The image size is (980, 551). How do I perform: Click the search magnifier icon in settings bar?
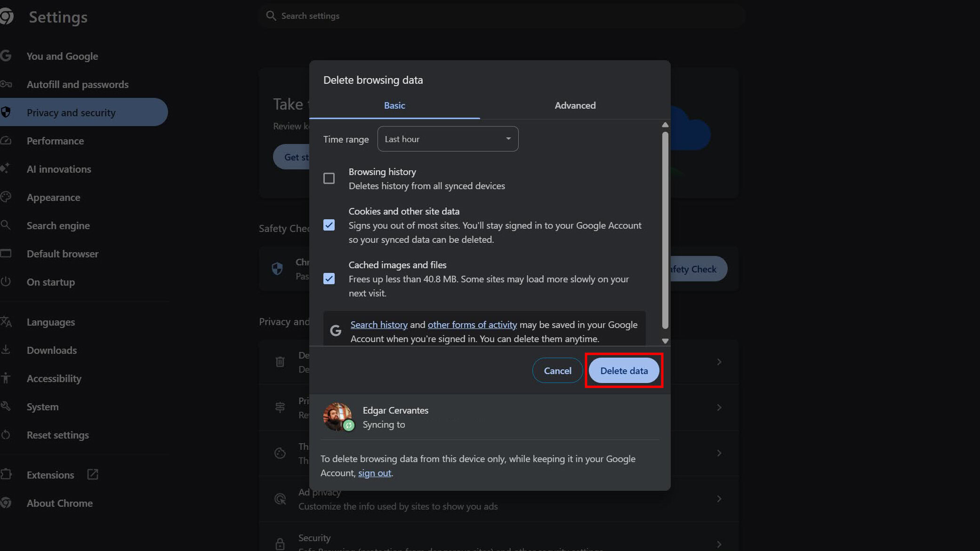[271, 16]
